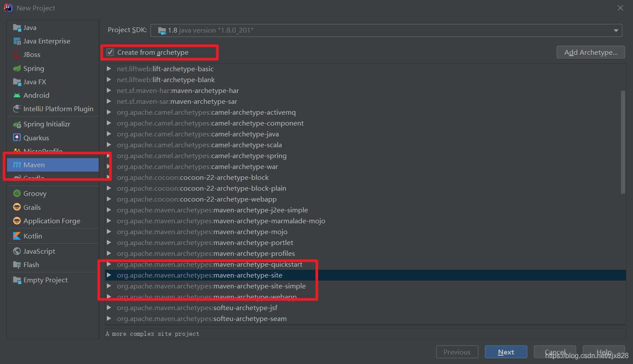Image resolution: width=633 pixels, height=364 pixels.
Task: Select cocoon-22-archetype-block in the list
Action: 365,177
